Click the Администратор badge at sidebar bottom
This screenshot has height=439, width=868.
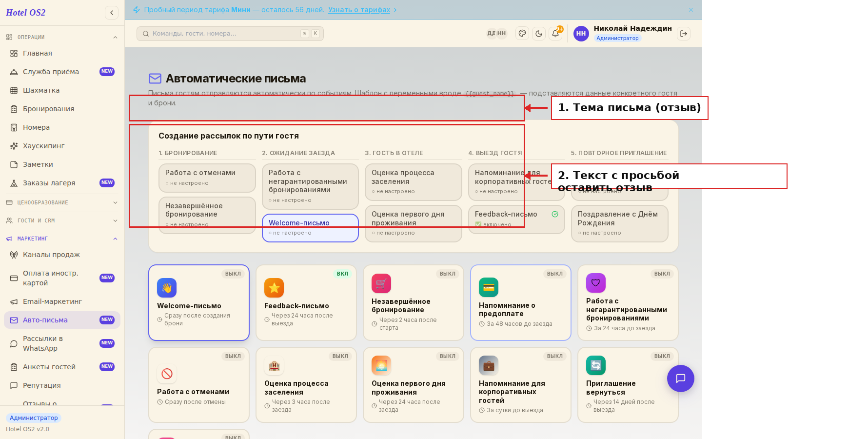point(34,418)
